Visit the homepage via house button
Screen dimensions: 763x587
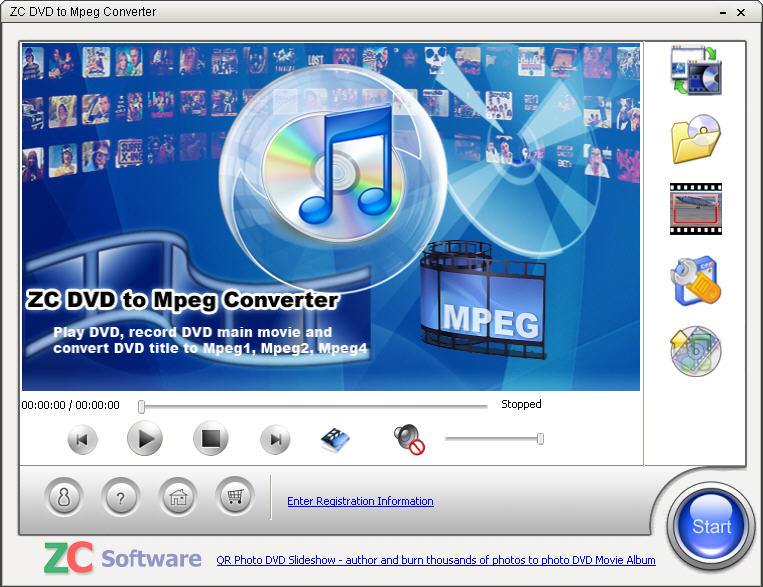click(178, 497)
